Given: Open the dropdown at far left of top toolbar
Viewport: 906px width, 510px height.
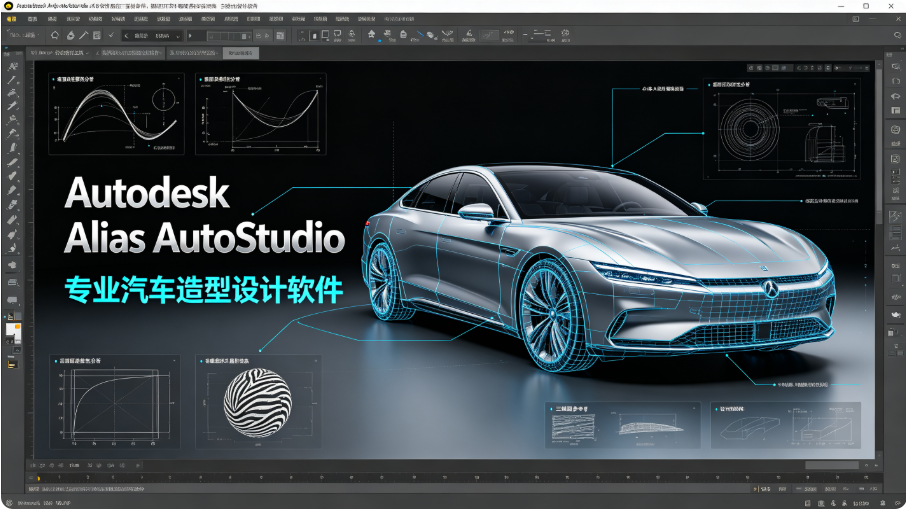Looking at the screenshot, I should [x=24, y=35].
